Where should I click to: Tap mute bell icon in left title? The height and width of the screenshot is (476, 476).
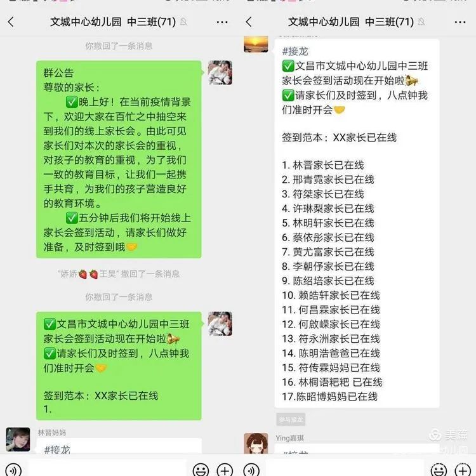183,22
